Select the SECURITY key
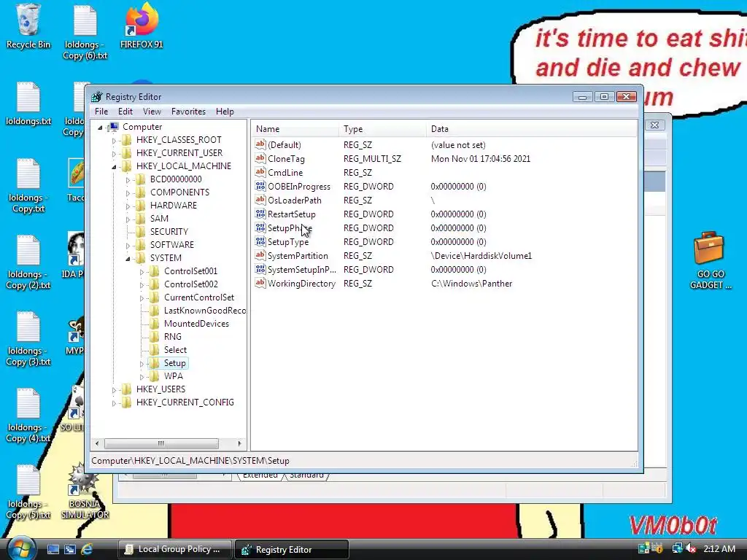The width and height of the screenshot is (747, 560). (169, 231)
